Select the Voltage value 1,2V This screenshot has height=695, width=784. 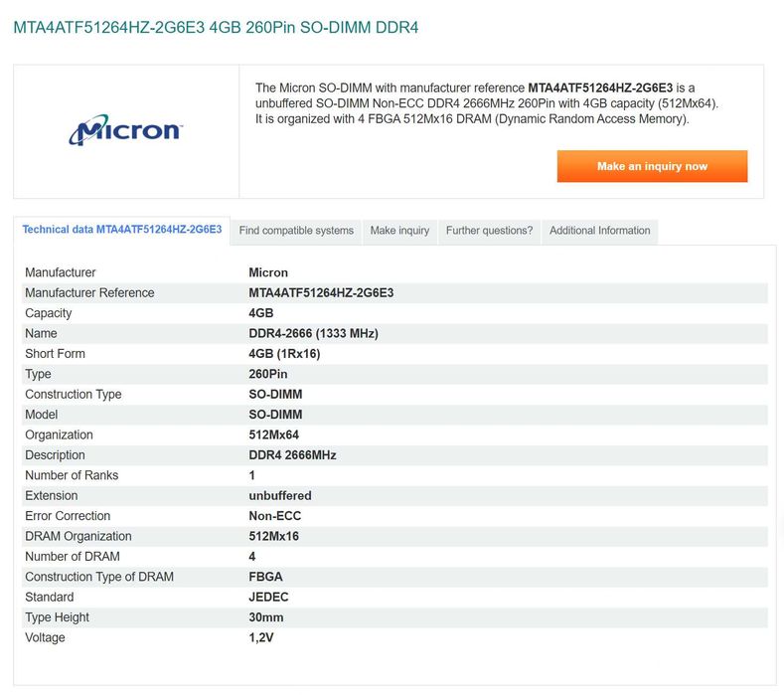coord(261,637)
